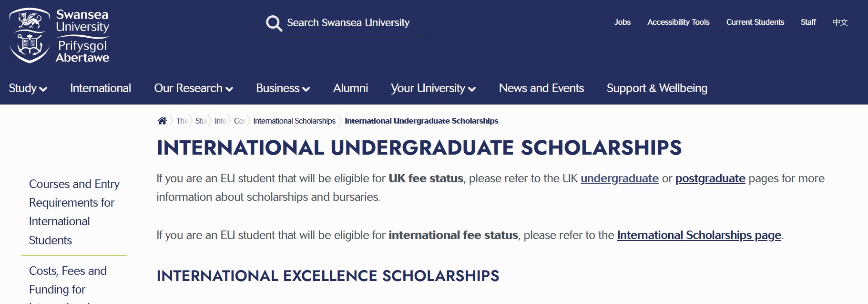Image resolution: width=868 pixels, height=304 pixels.
Task: Click the home icon in breadcrumb
Action: (x=162, y=121)
